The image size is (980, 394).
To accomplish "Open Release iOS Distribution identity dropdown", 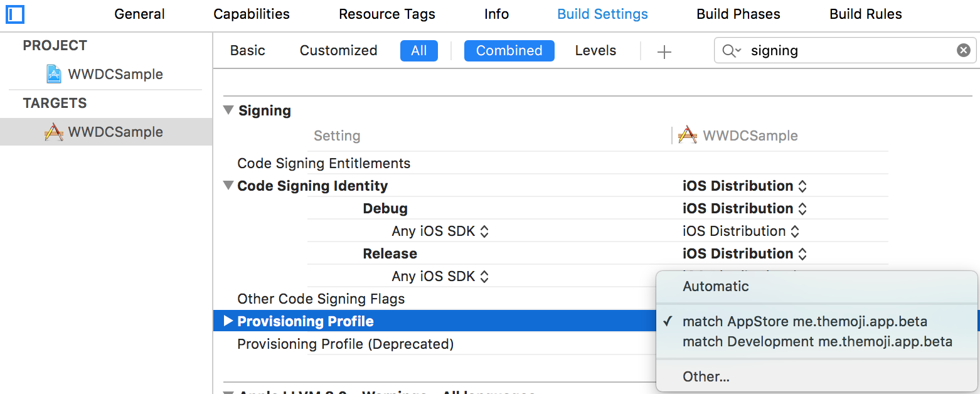I will coord(744,253).
